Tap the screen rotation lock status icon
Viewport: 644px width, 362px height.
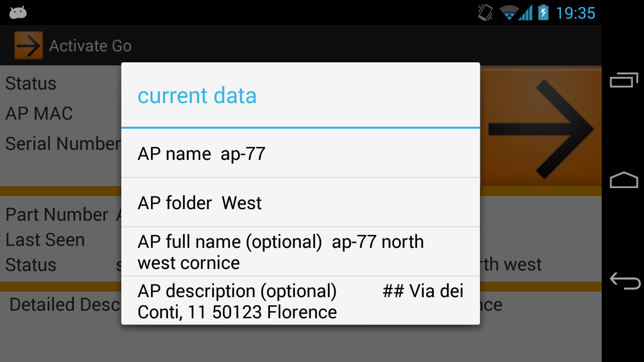(485, 13)
